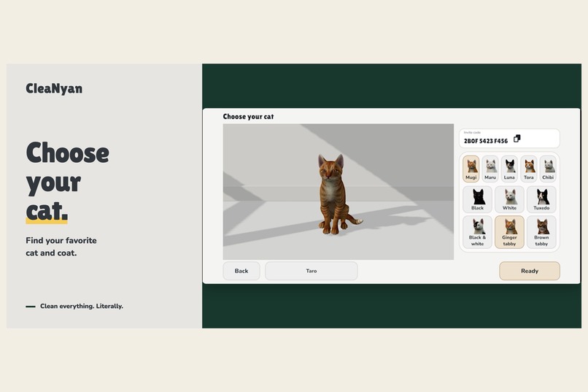Viewport: 588px width, 392px height.
Task: Choose the Chibi cat avatar
Action: tap(548, 169)
